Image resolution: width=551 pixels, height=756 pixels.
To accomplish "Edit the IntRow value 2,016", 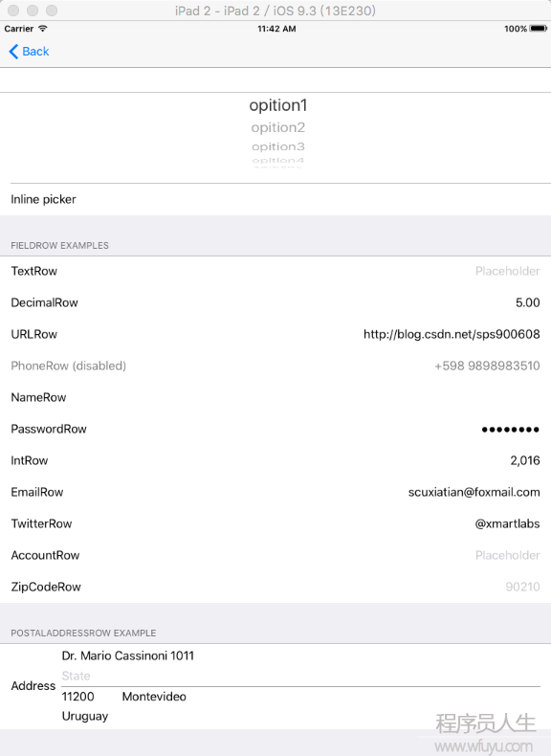I will point(525,460).
